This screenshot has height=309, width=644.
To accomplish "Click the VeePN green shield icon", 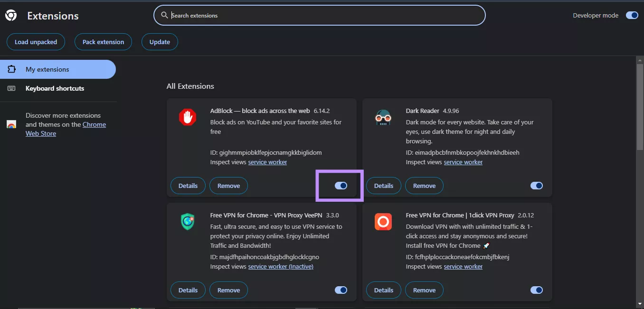I will pos(188,222).
